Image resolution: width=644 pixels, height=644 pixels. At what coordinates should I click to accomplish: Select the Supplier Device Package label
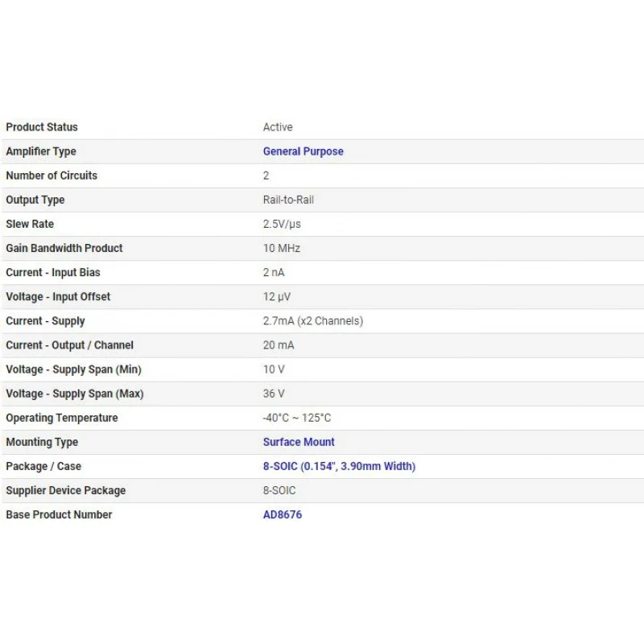point(66,491)
